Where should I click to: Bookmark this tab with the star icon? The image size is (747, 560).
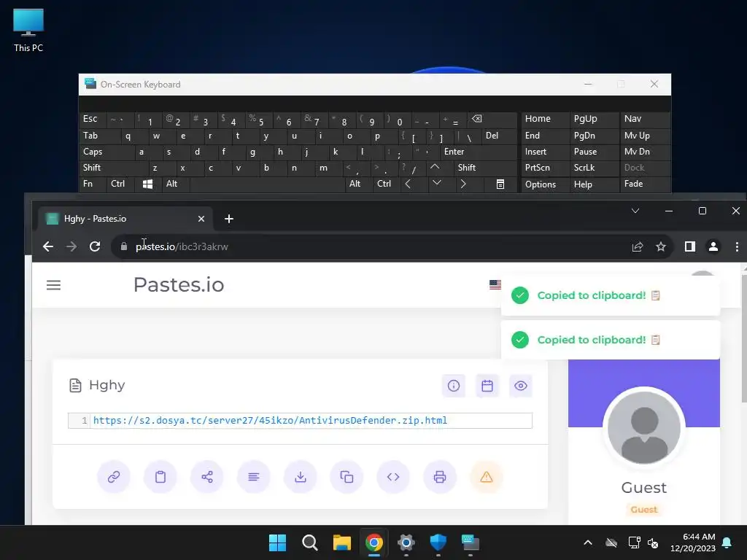click(x=661, y=246)
